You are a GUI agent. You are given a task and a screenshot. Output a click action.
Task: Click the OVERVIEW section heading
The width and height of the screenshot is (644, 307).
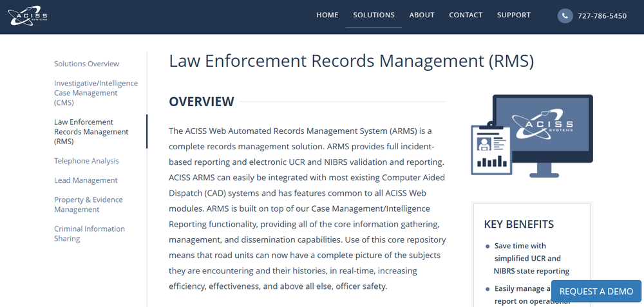[201, 102]
